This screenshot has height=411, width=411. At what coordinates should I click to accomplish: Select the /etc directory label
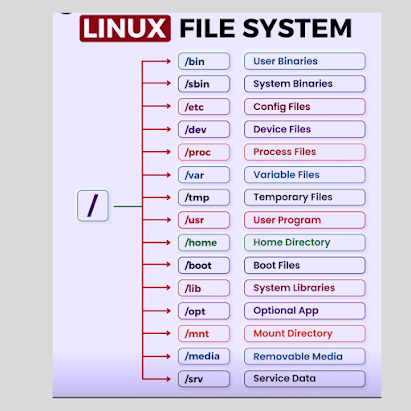(x=204, y=107)
